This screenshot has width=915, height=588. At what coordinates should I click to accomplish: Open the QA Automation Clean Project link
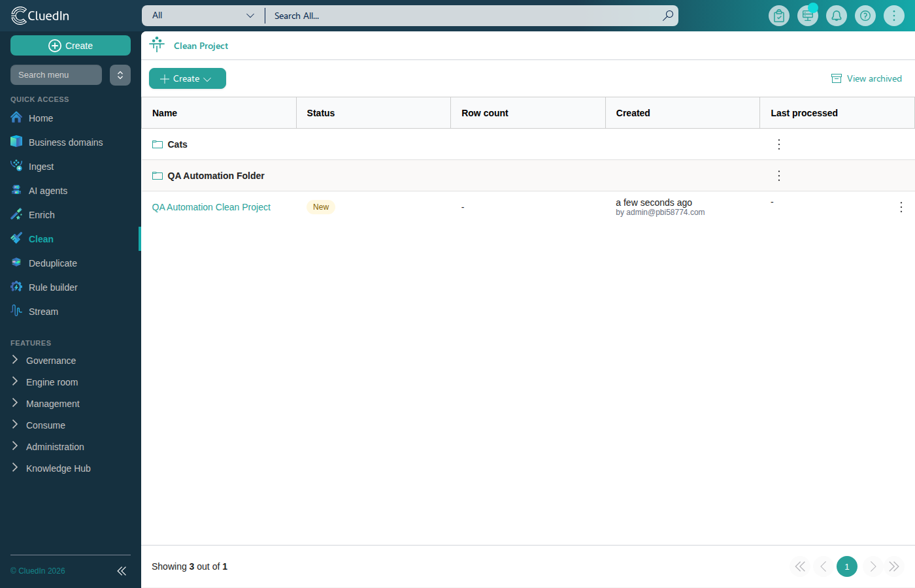(211, 207)
